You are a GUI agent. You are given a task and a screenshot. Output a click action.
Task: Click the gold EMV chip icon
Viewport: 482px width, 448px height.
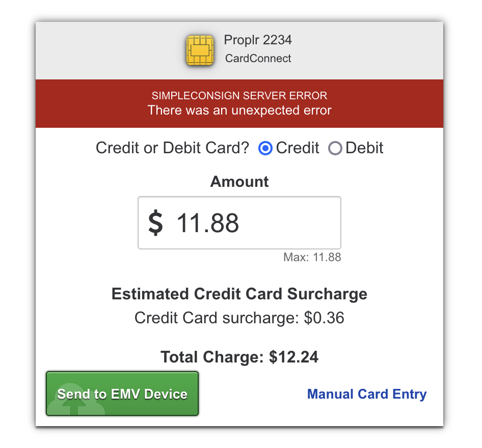[200, 50]
